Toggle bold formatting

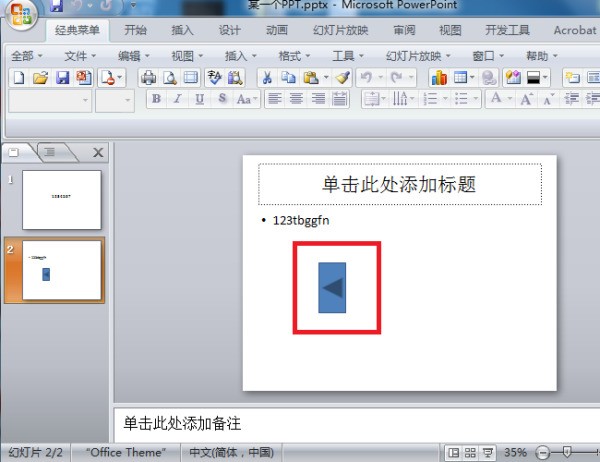coord(156,99)
